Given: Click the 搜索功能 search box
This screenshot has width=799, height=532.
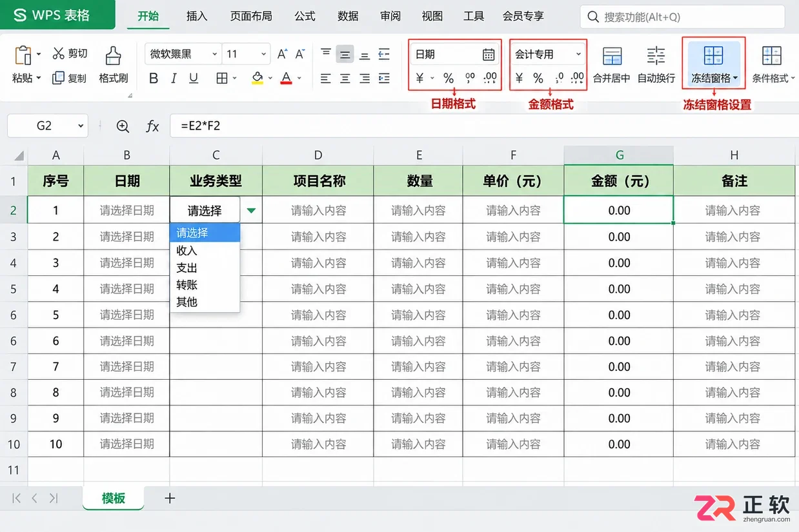Looking at the screenshot, I should click(682, 17).
